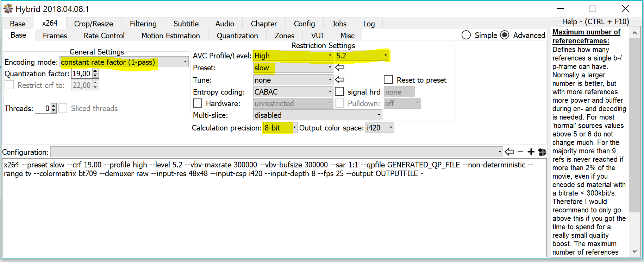Select the Advanced radio button

pyautogui.click(x=505, y=35)
